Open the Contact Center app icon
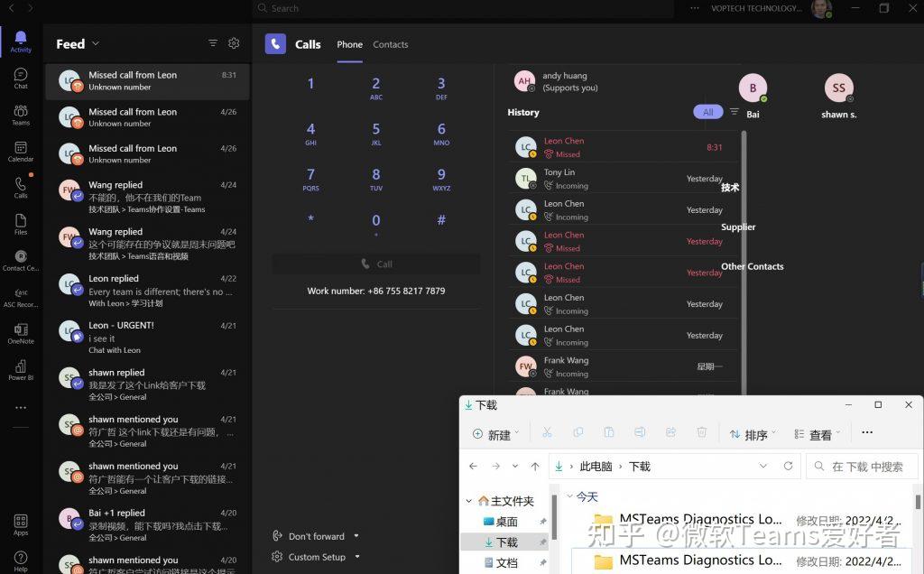 pyautogui.click(x=21, y=261)
